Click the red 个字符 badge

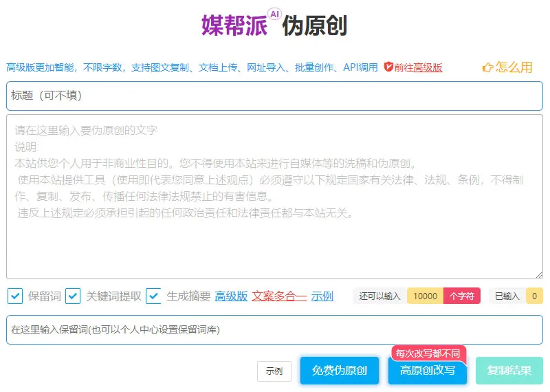pyautogui.click(x=462, y=296)
